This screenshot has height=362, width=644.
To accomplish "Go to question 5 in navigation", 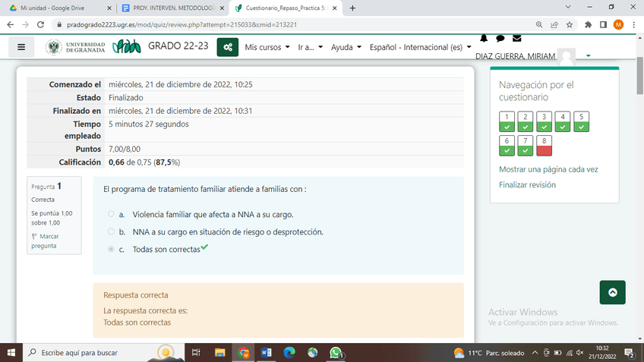I will [581, 121].
